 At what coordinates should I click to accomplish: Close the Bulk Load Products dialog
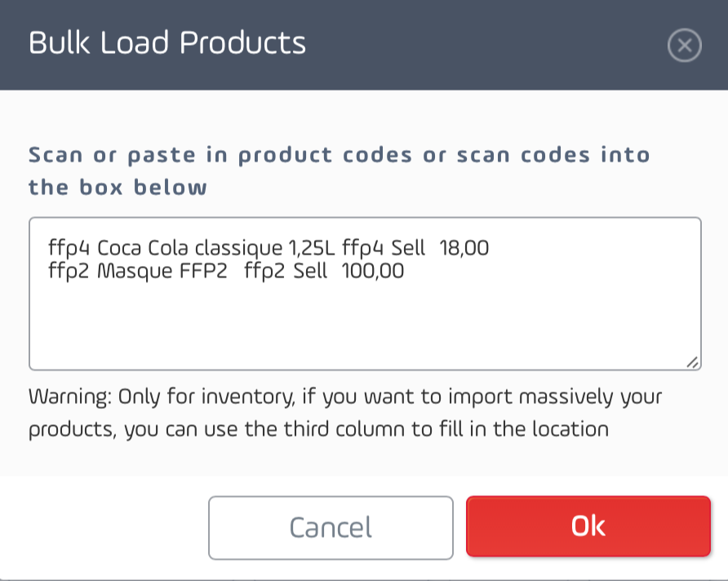(685, 45)
